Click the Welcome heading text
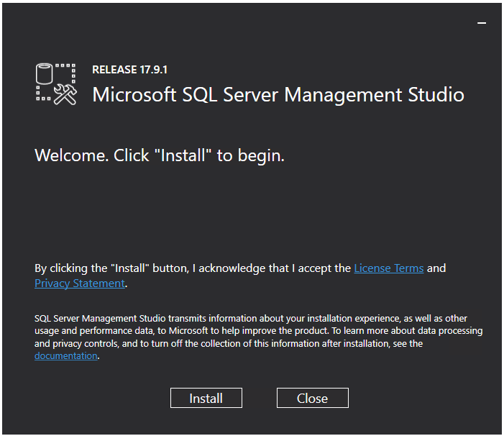The width and height of the screenshot is (504, 436). pos(160,155)
